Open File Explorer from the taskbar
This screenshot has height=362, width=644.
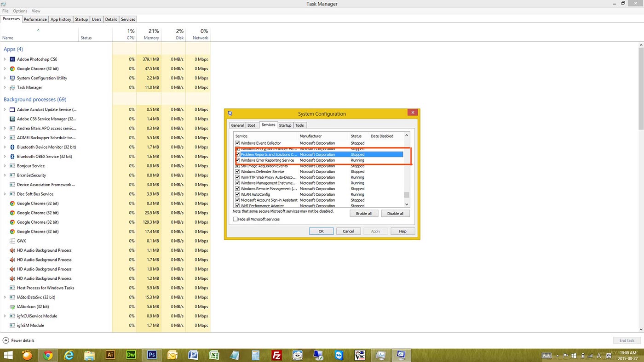[x=89, y=355]
